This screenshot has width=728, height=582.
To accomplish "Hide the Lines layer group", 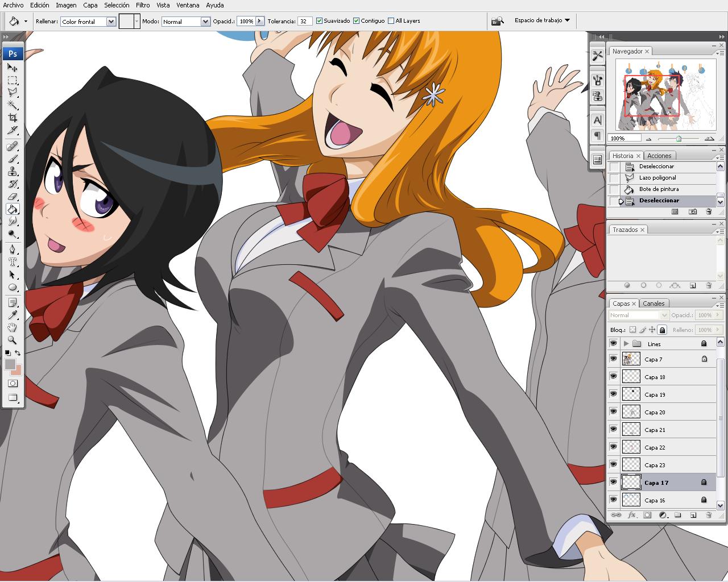I will pyautogui.click(x=613, y=343).
